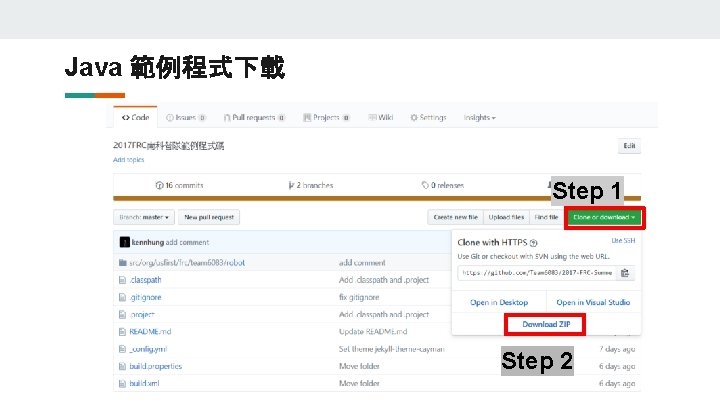
Task: Switch to the Code tab
Action: tap(135, 118)
